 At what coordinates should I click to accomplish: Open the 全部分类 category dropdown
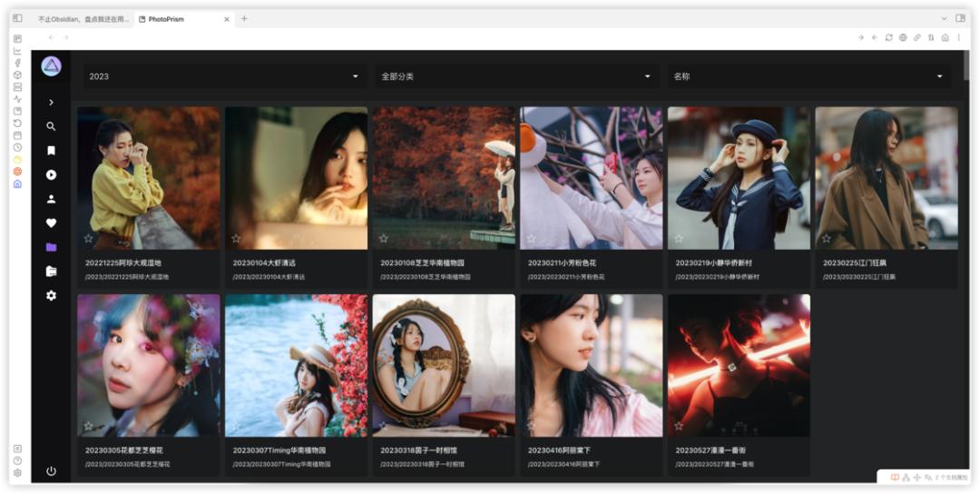coord(516,76)
